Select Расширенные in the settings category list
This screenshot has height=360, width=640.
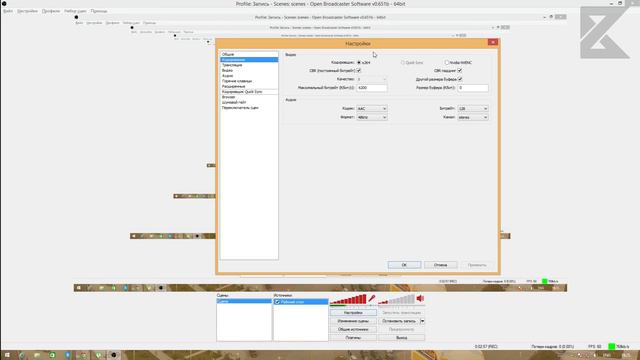(249, 86)
